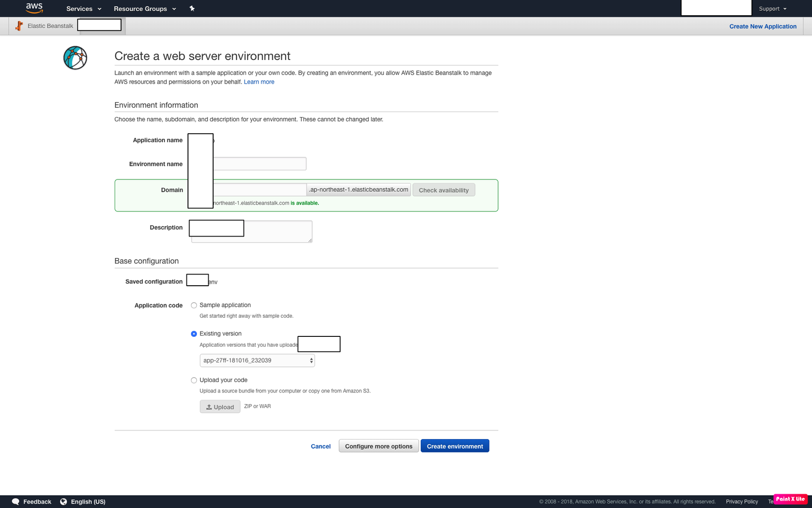Click the language globe icon
This screenshot has height=508, width=812.
point(63,502)
